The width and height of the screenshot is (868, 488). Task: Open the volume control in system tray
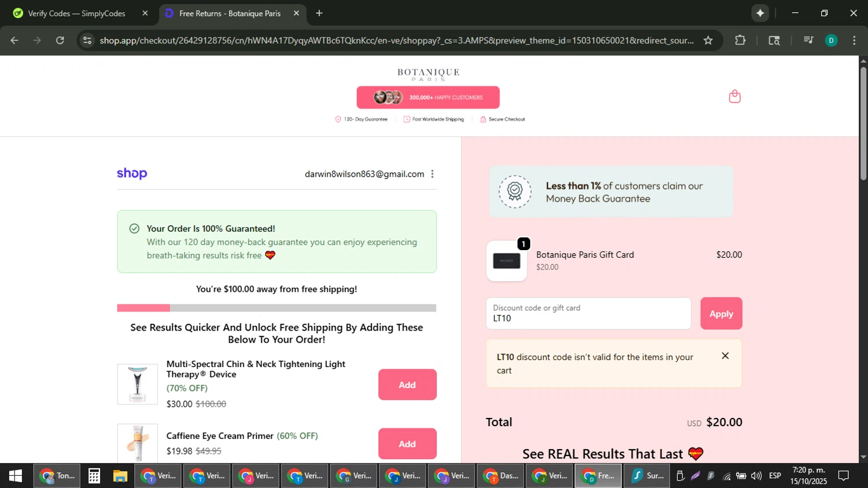756,476
